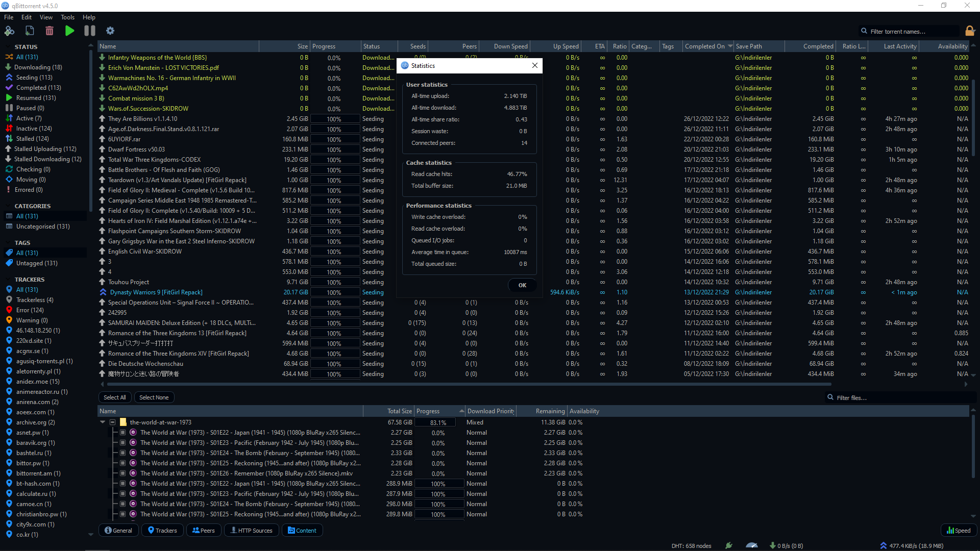
Task: Switch to the Trackers tab
Action: (162, 531)
